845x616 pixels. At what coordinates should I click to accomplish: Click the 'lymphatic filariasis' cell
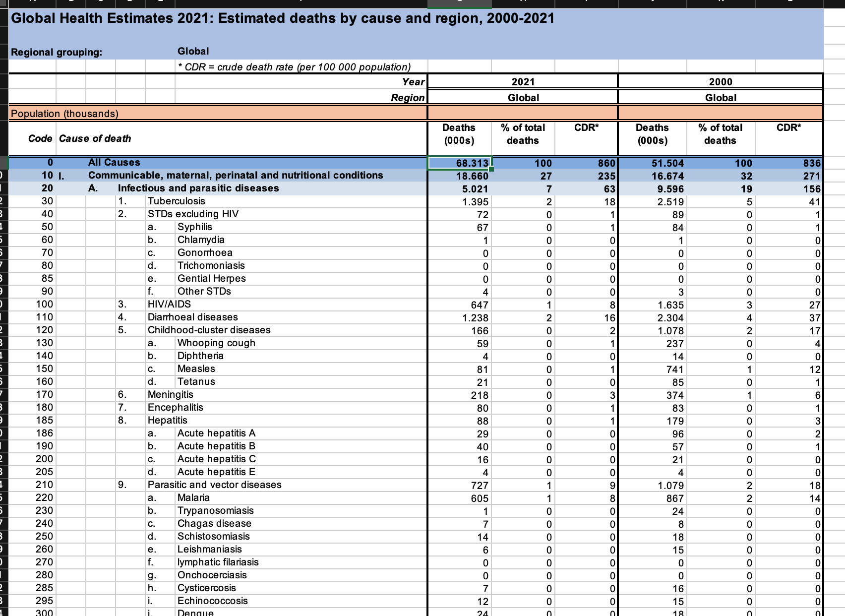pos(218,562)
